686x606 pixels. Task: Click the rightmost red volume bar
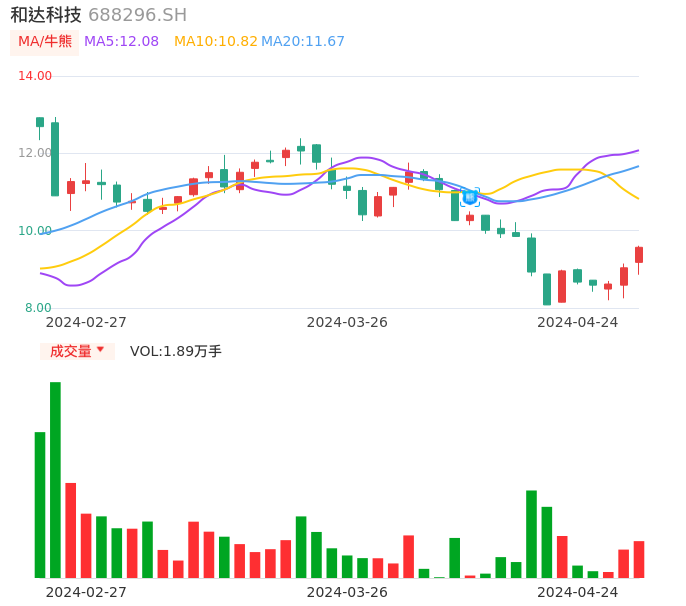(639, 559)
